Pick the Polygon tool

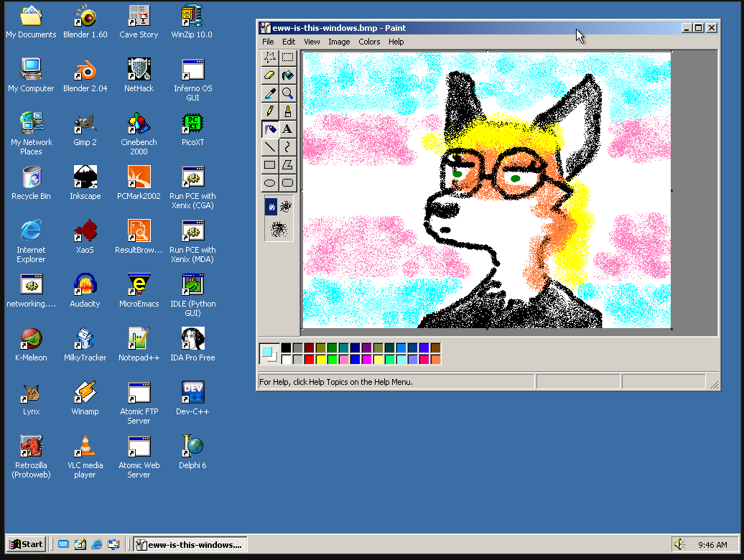[287, 165]
